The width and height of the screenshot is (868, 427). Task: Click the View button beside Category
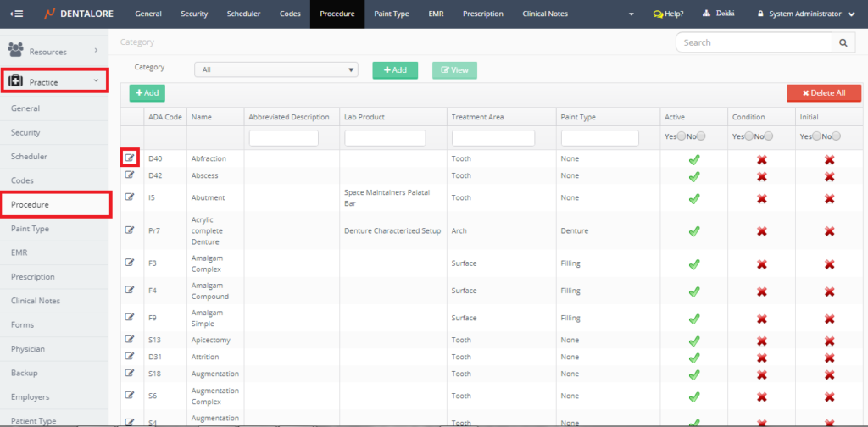(x=454, y=70)
